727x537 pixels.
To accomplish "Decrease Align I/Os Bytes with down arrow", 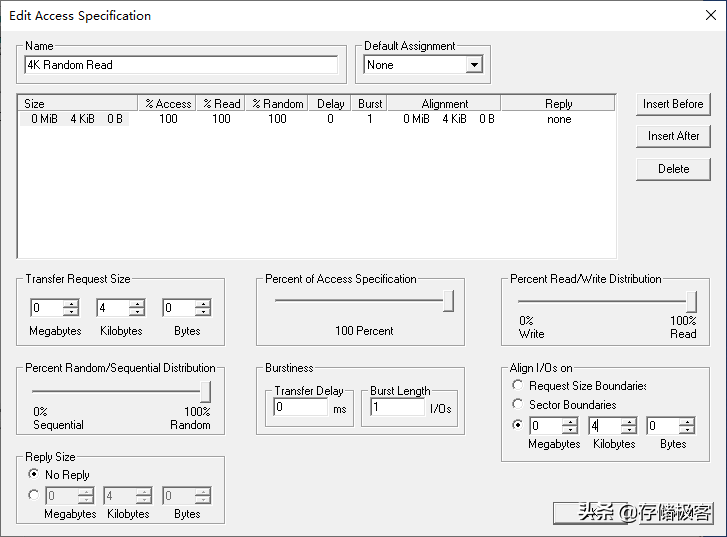I will pos(687,430).
